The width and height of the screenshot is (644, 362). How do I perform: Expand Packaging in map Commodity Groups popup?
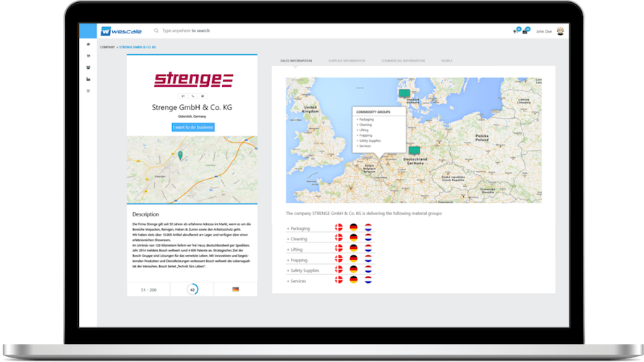click(x=365, y=119)
